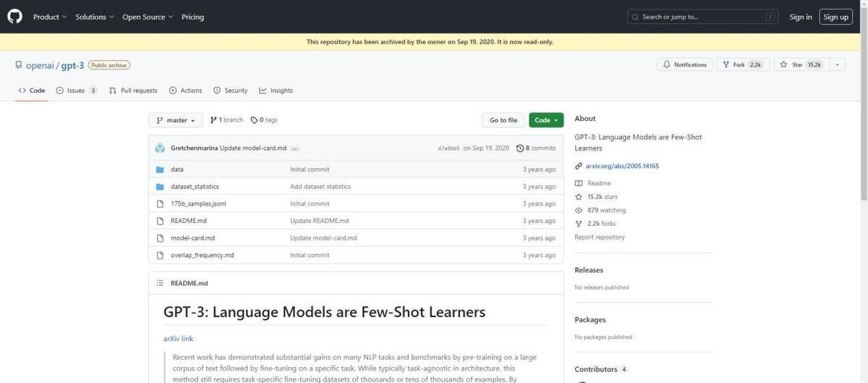Switch to the Code tab
Viewport: 868px width, 383px height.
coord(32,91)
